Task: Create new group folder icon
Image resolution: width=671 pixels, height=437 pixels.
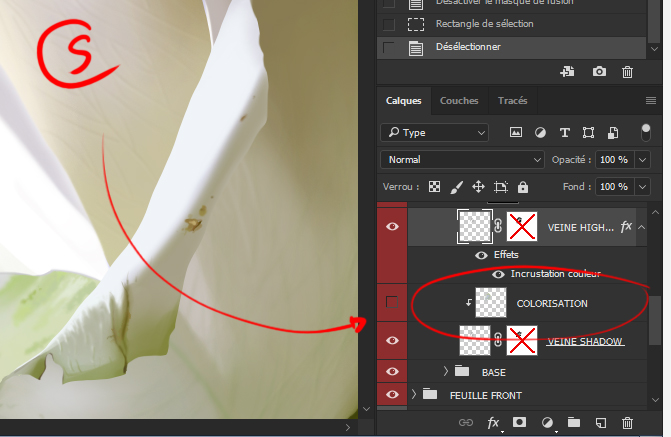Action: coord(574,424)
